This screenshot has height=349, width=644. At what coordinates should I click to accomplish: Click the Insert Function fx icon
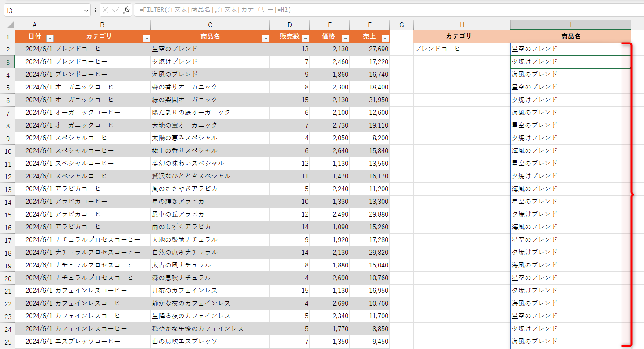pyautogui.click(x=127, y=10)
